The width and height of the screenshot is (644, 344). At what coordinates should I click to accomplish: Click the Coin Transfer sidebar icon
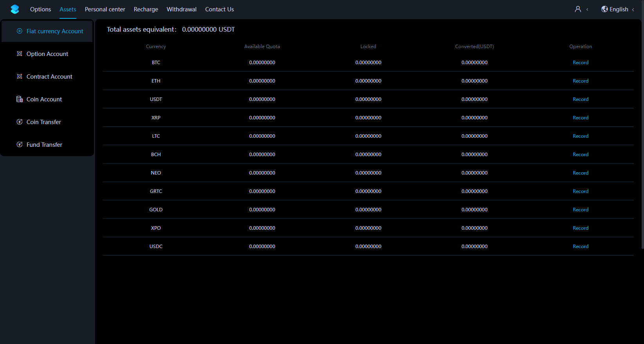[x=20, y=122]
